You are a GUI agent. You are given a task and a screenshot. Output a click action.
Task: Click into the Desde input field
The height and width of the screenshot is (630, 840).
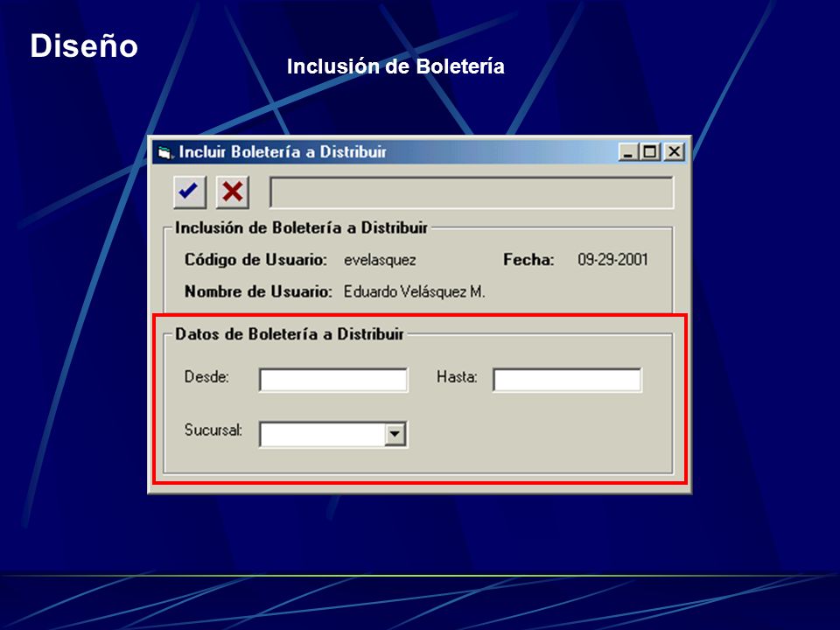click(333, 380)
